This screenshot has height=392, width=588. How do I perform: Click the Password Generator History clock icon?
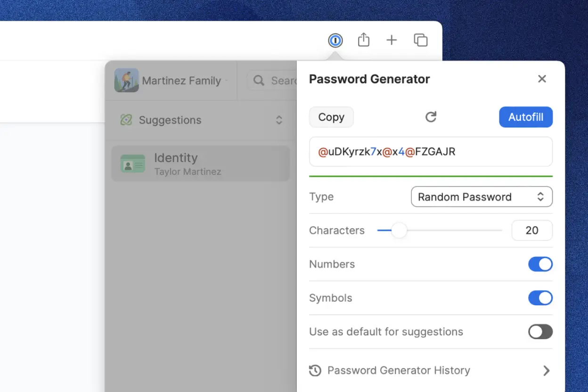pos(315,371)
